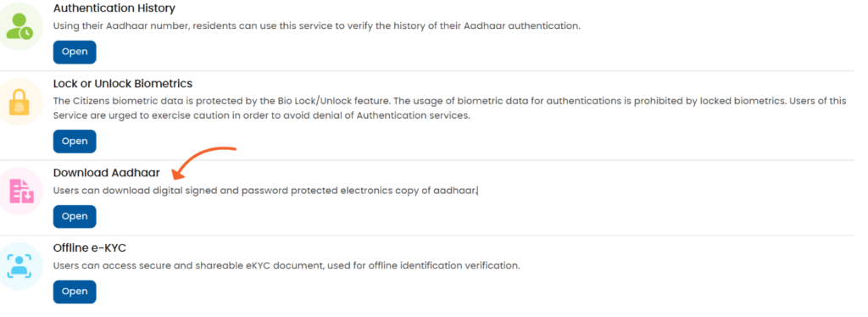Click the Offline e-KYC description sentence
This screenshot has width=868, height=317.
tap(287, 265)
